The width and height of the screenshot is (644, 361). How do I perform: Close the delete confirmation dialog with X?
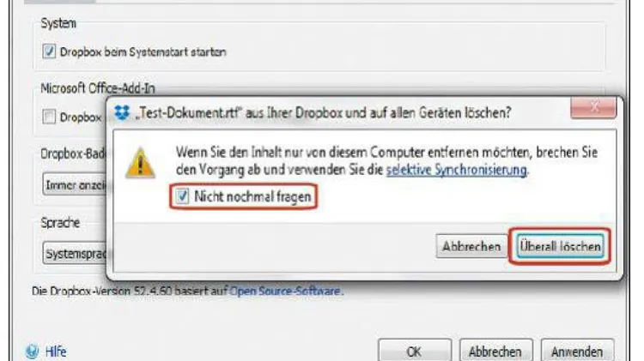pyautogui.click(x=593, y=108)
